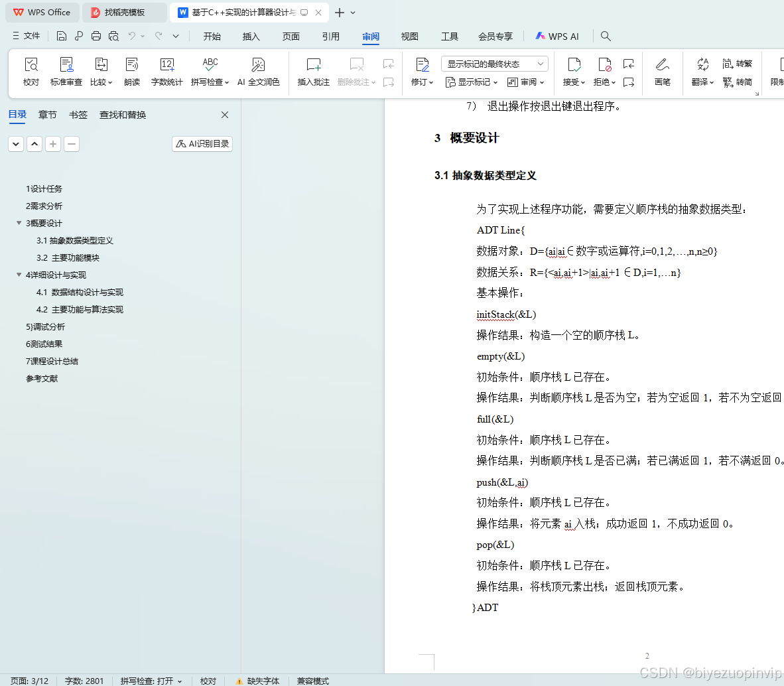Open quick access toolbar more dropdown
Image resolution: width=784 pixels, height=686 pixels.
[x=176, y=36]
